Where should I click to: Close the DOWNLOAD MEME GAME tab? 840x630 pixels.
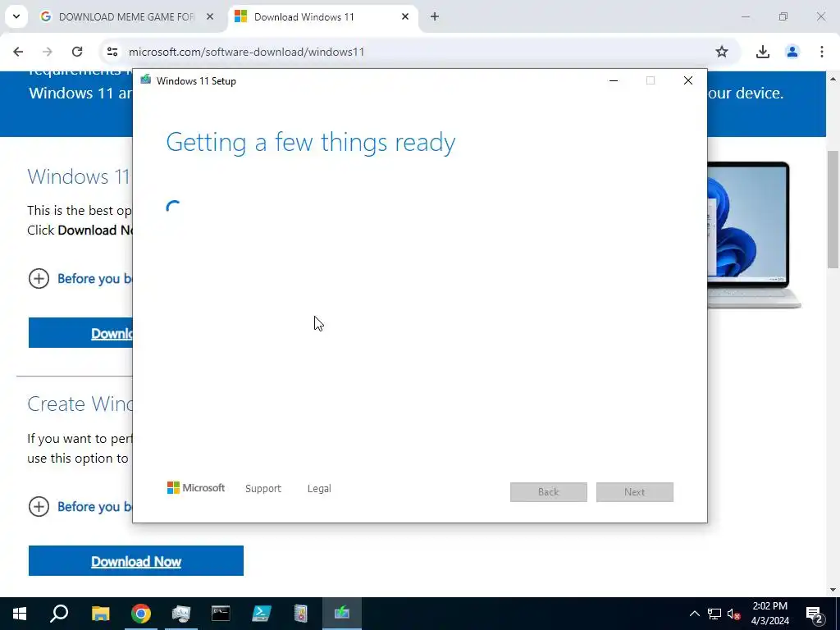click(210, 16)
